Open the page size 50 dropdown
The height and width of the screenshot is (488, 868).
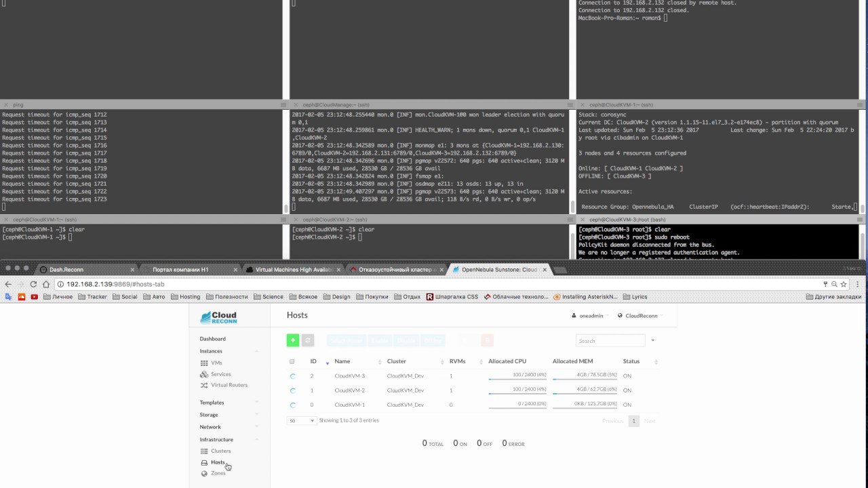tap(302, 420)
